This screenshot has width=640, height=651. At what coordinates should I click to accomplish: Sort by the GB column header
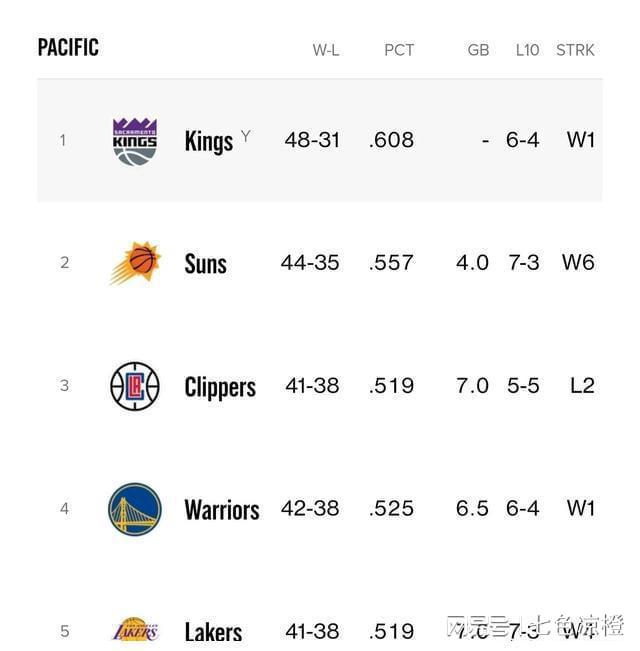(478, 50)
